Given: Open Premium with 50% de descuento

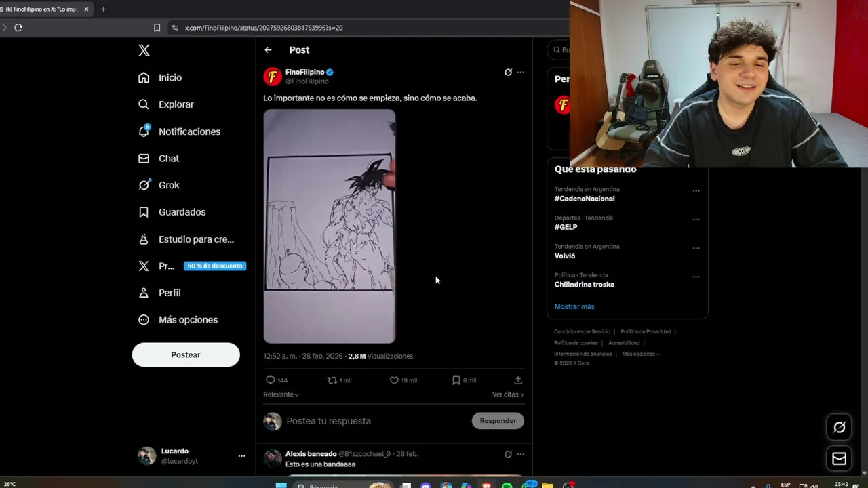Looking at the screenshot, I should pyautogui.click(x=192, y=266).
